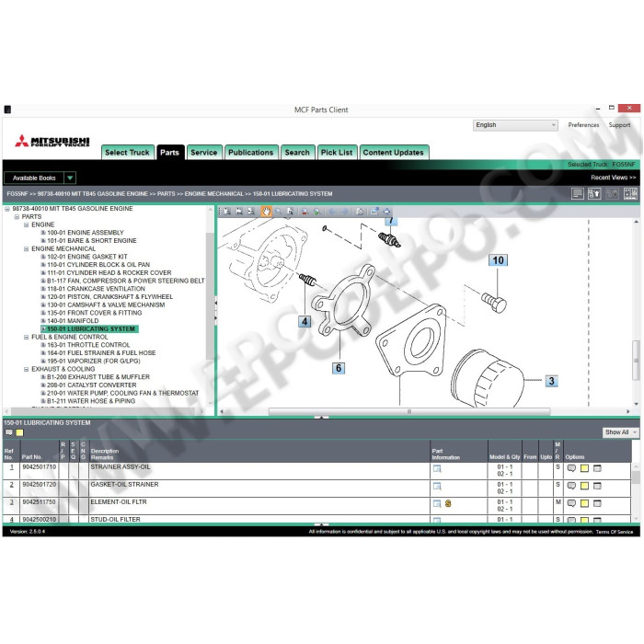
Task: Open the Support link
Action: pos(619,125)
